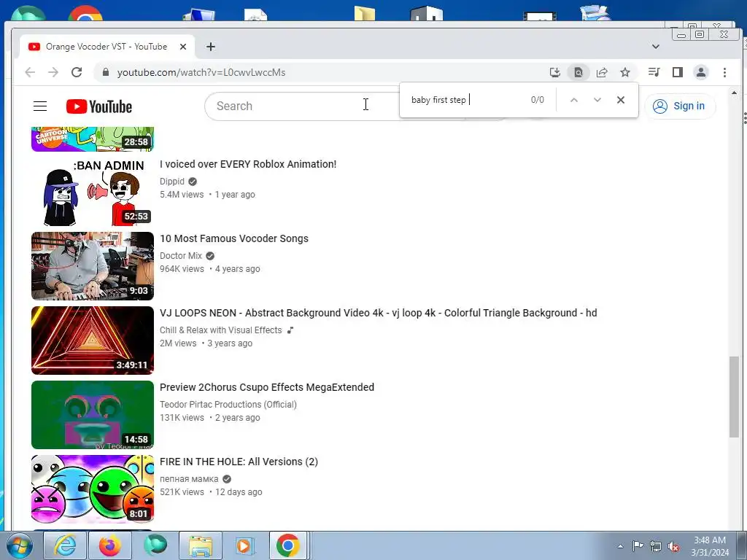
Task: Open the media player taskbar icon
Action: coord(245,545)
